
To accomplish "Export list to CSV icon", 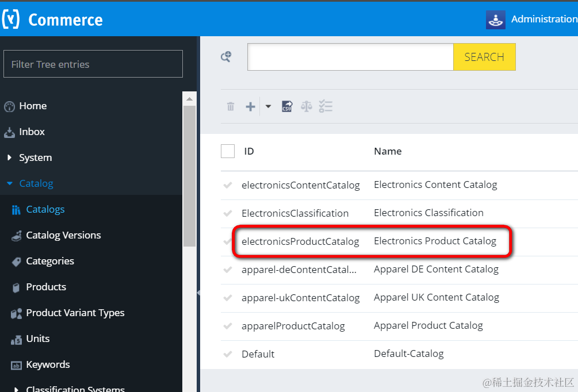I will click(x=287, y=106).
